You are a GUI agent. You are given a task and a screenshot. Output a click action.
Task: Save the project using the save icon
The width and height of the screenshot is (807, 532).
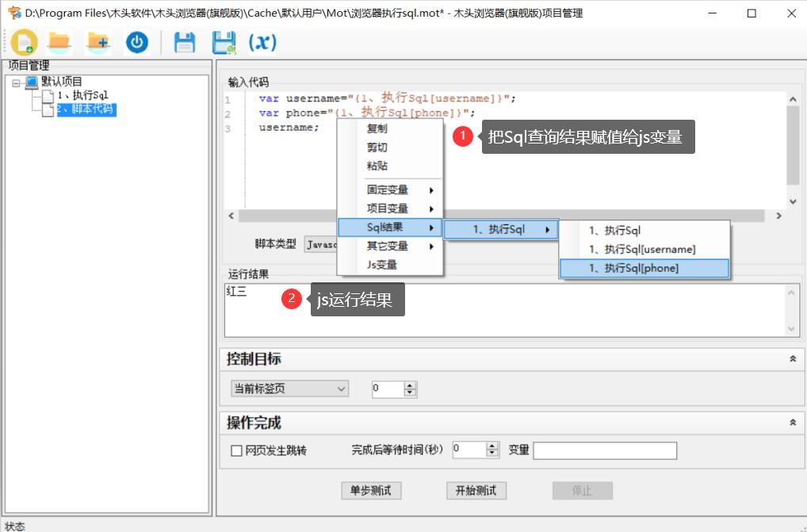pos(185,43)
